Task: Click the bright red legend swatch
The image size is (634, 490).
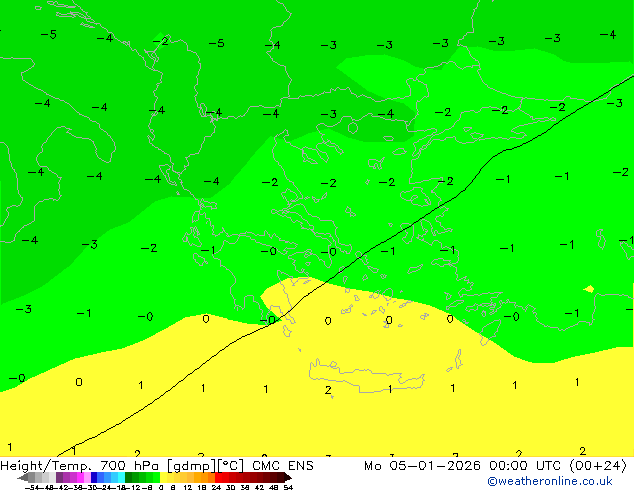Action: [x=218, y=477]
